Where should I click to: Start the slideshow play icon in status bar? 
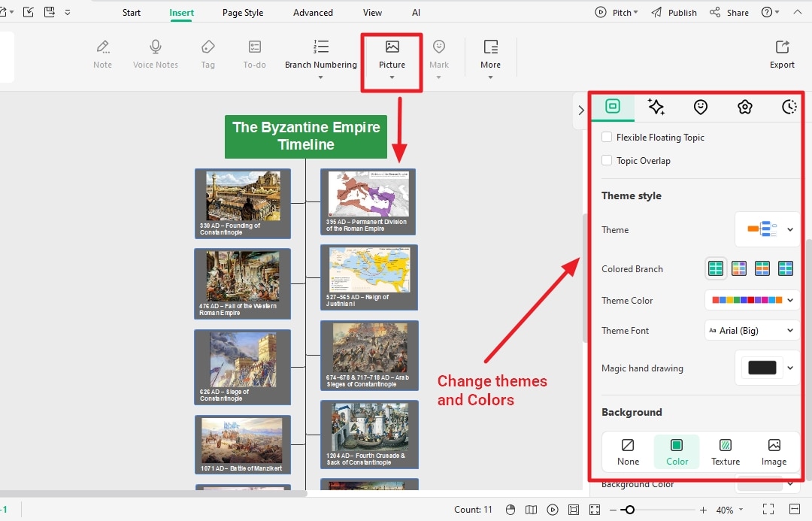pos(553,510)
